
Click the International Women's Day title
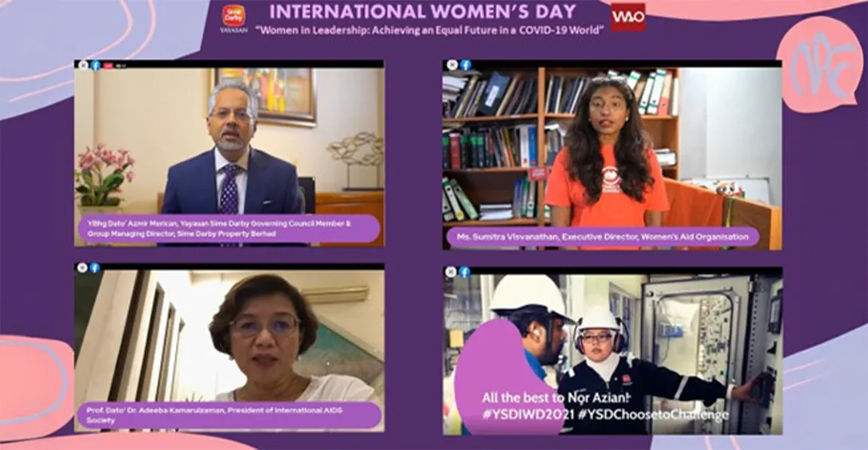(422, 11)
